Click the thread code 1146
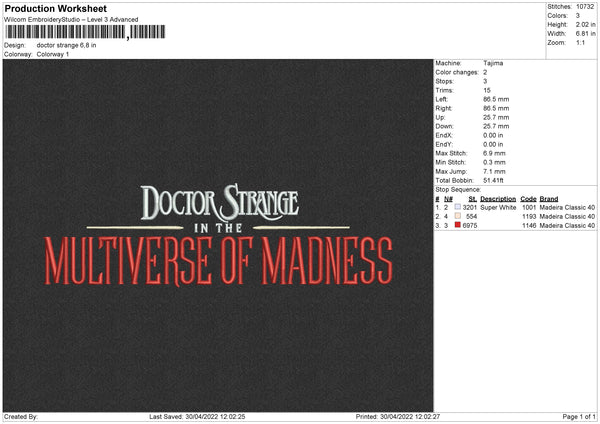600x424 pixels. (529, 226)
